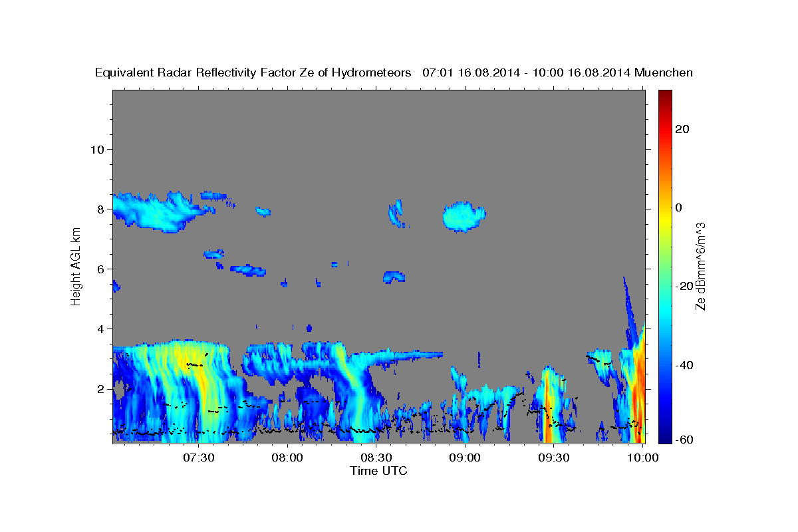Image resolution: width=798 pixels, height=532 pixels.
Task: Click the rounded cyan cloud blob near 09:00
Action: [464, 217]
